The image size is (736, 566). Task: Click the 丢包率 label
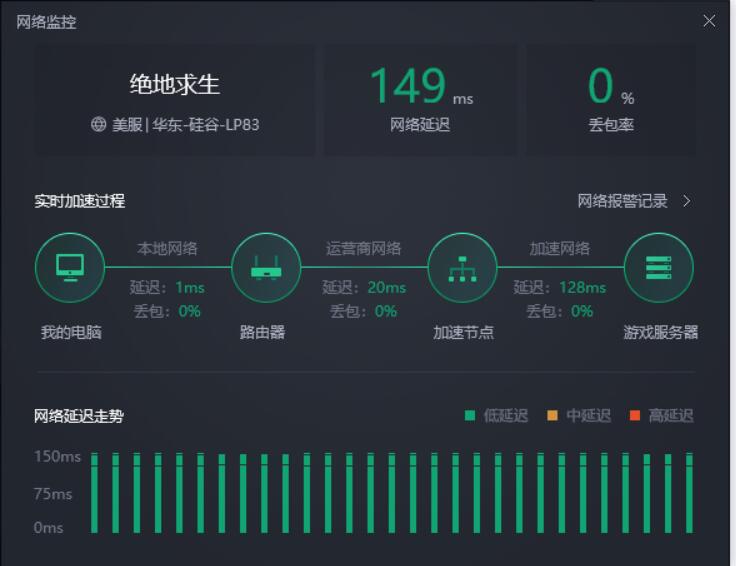coord(611,125)
